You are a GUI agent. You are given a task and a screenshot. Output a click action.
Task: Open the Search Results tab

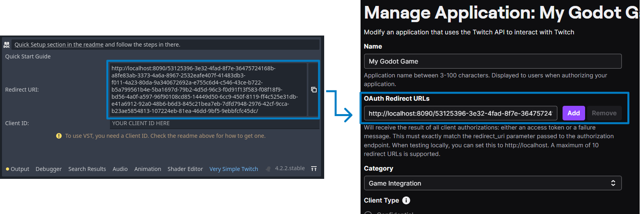pos(87,169)
